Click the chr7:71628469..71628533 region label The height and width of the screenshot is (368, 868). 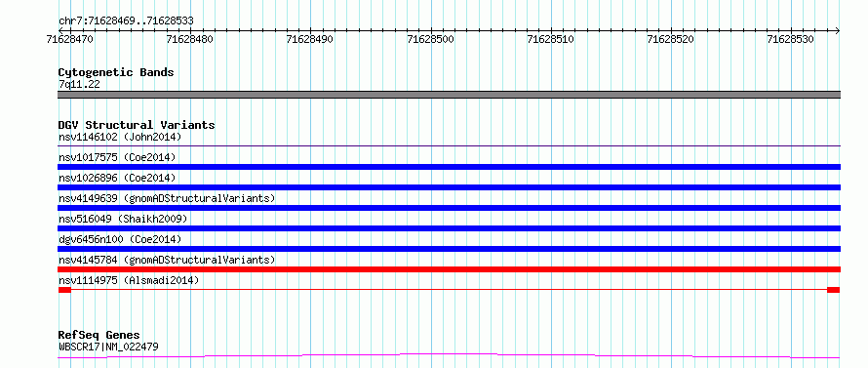coord(126,21)
